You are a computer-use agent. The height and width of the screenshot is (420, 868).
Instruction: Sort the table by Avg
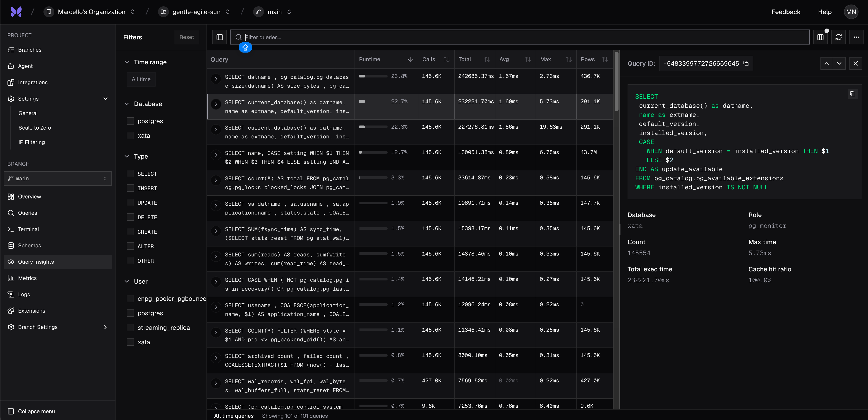pos(528,59)
